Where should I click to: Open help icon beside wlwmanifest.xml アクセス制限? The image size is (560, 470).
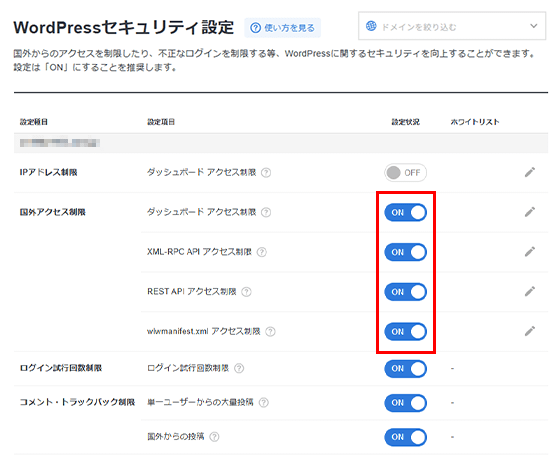[x=271, y=332]
